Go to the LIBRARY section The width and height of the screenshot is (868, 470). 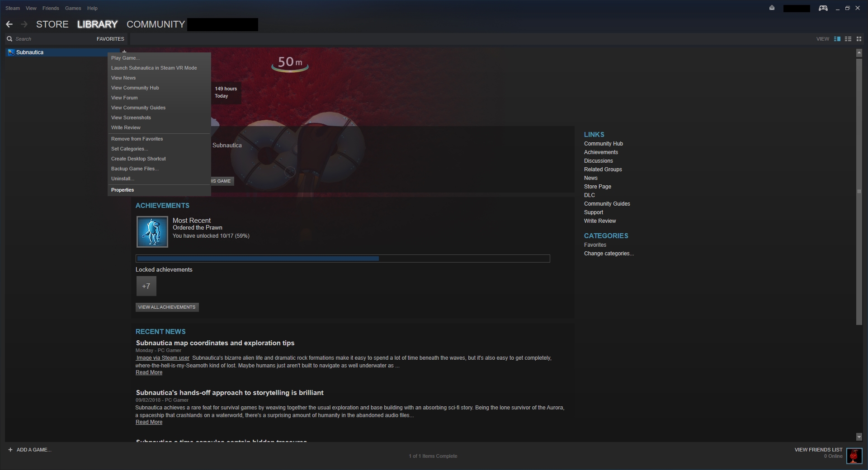(x=97, y=24)
